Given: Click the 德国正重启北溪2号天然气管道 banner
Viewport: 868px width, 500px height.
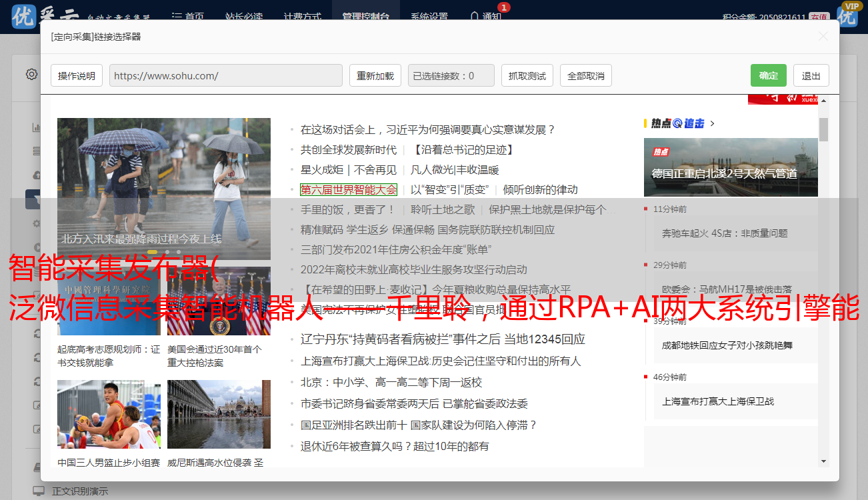Looking at the screenshot, I should [x=731, y=167].
